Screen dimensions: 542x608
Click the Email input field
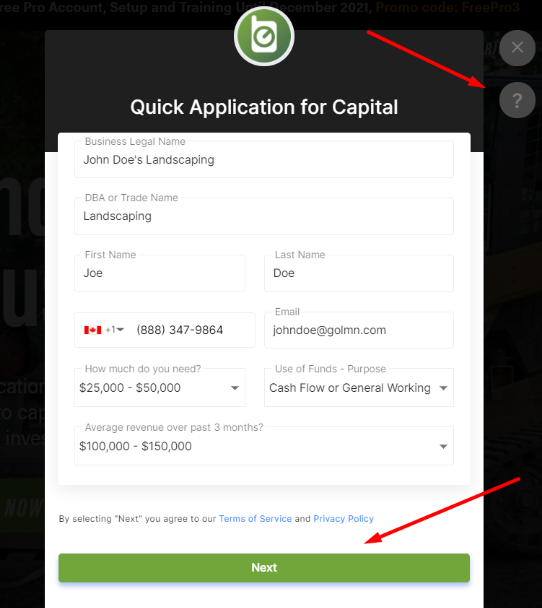tap(359, 330)
